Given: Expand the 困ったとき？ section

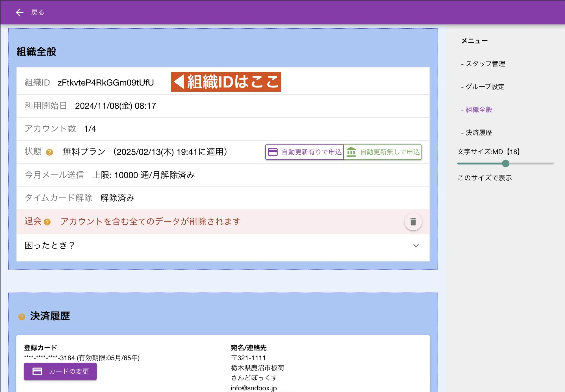Looking at the screenshot, I should point(416,246).
